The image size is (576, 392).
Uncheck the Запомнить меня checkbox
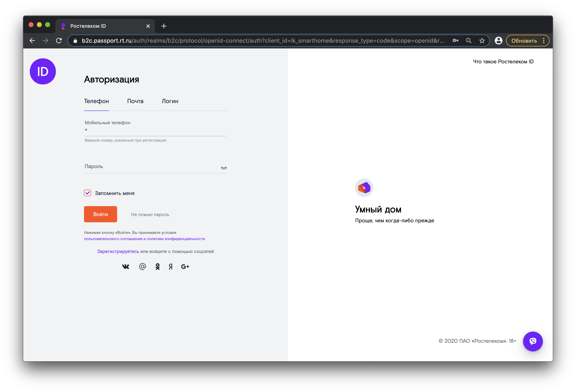[88, 193]
